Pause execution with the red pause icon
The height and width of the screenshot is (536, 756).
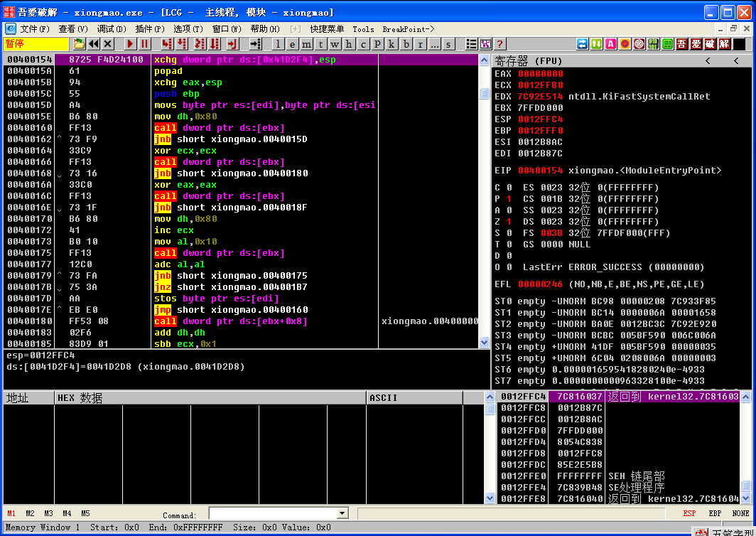point(144,44)
